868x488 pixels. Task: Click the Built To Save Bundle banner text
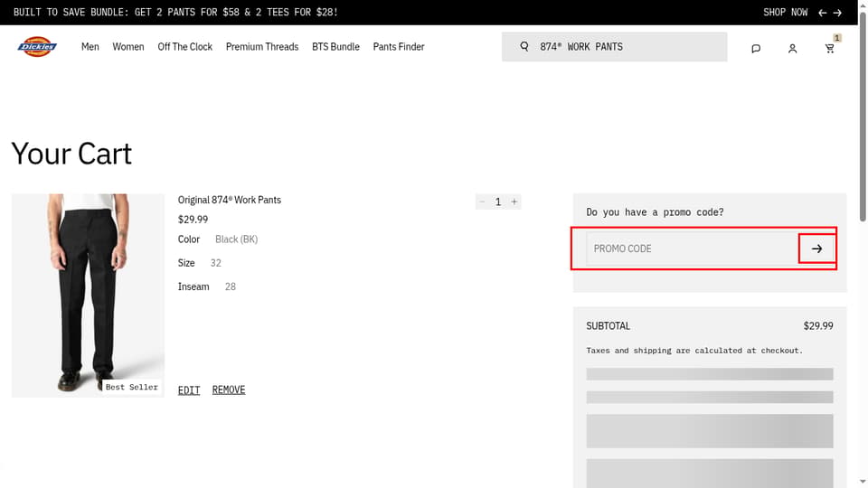pyautogui.click(x=175, y=12)
